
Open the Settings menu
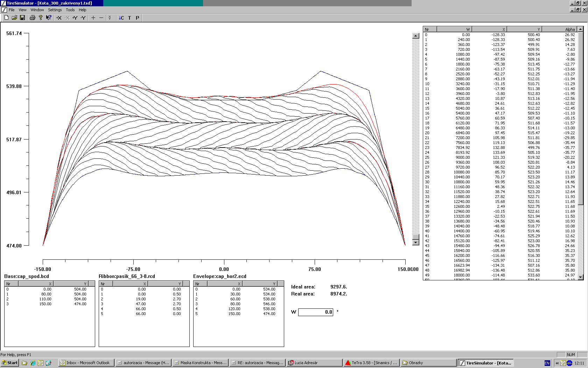(x=55, y=10)
